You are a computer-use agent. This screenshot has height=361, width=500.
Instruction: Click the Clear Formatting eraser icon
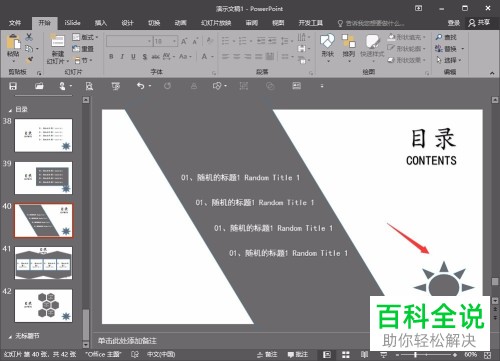tap(209, 41)
